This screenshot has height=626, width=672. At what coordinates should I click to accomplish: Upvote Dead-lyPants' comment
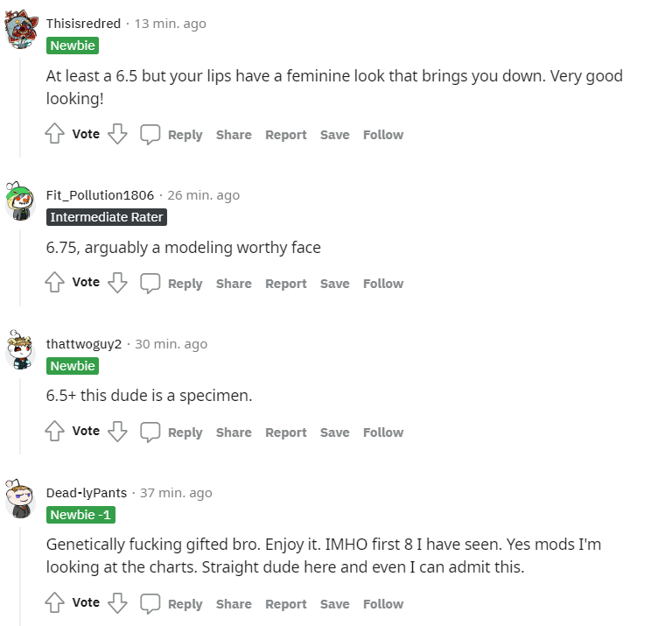tap(54, 603)
